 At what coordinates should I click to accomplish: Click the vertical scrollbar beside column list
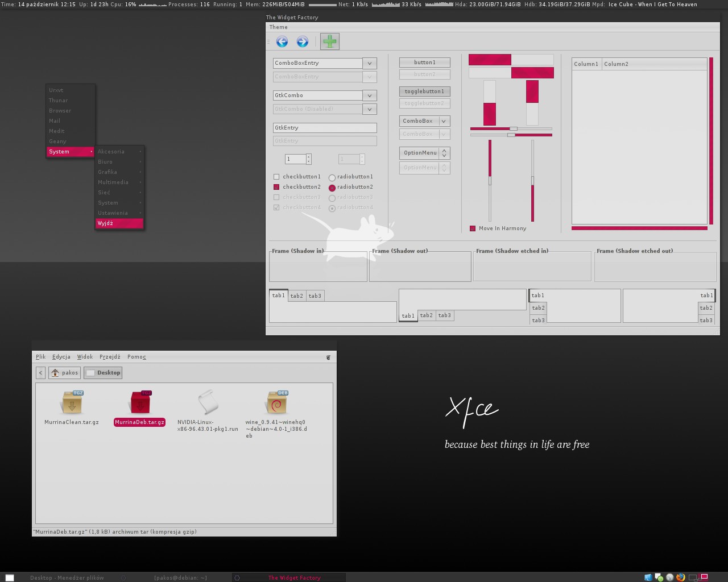click(711, 141)
